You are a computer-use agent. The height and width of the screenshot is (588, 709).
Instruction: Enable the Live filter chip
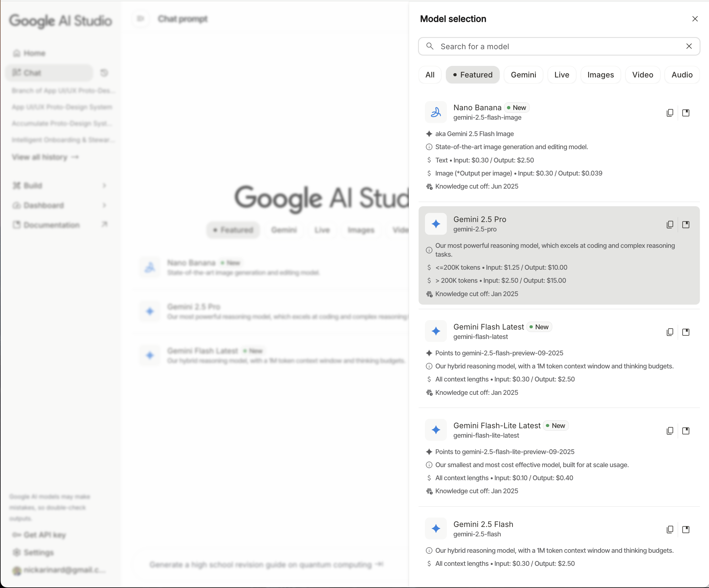[x=561, y=75]
